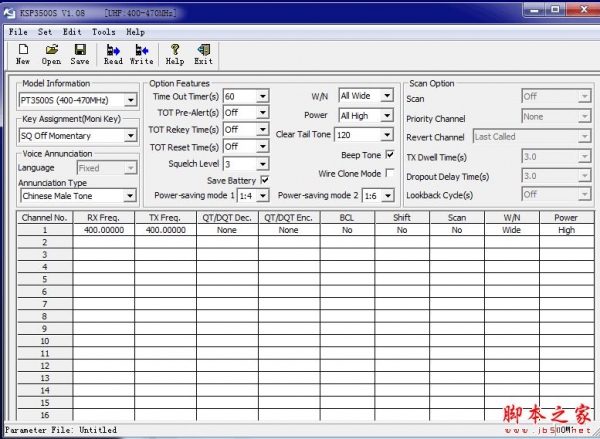Select channel 1 RX frequency 400.00000 cell
Screen dimensions: 600x439
(x=104, y=230)
